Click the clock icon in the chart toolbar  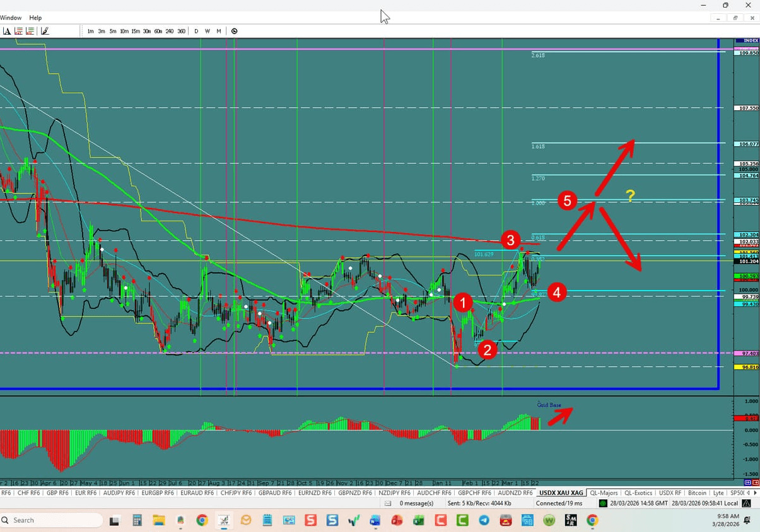234,30
